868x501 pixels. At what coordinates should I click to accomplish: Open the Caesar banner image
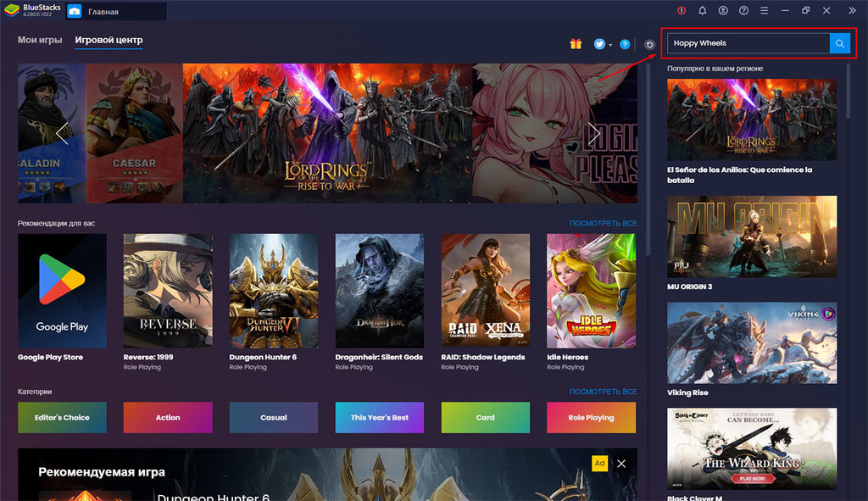[x=135, y=133]
